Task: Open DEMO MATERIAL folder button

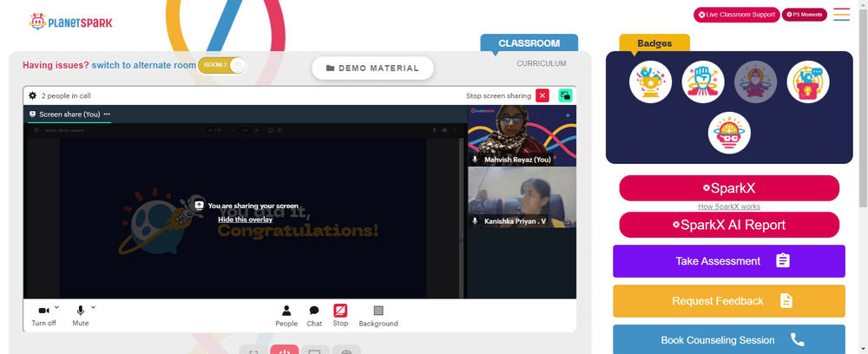Action: (372, 68)
